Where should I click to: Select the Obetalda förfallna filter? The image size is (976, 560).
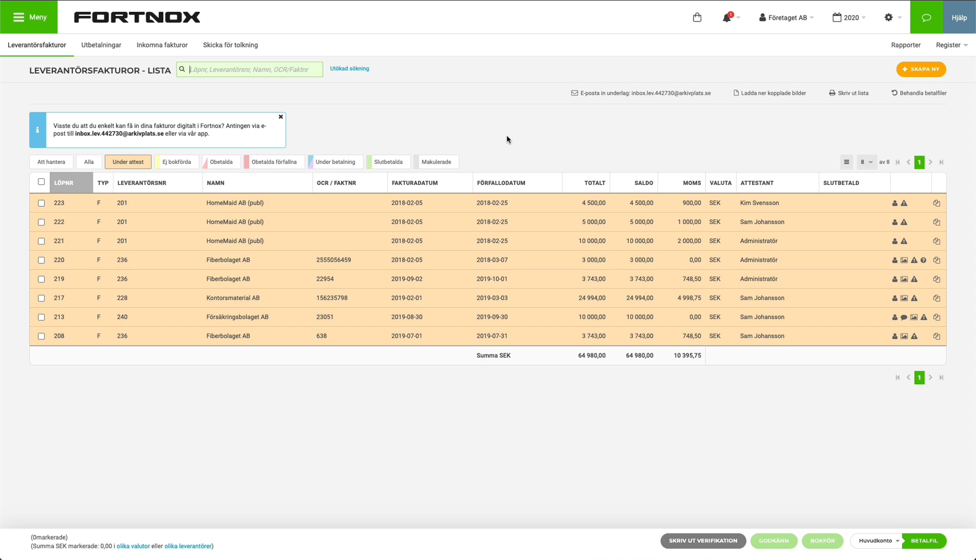[x=274, y=162]
